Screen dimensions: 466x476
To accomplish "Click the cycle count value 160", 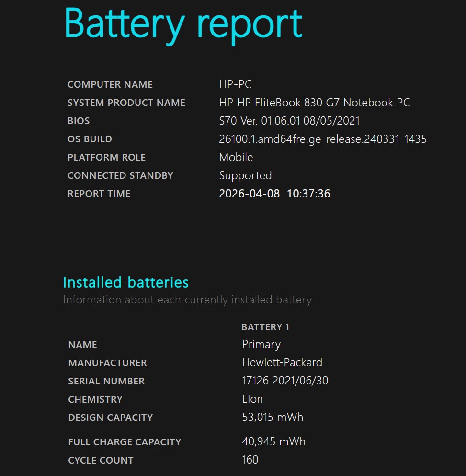I will coord(250,460).
